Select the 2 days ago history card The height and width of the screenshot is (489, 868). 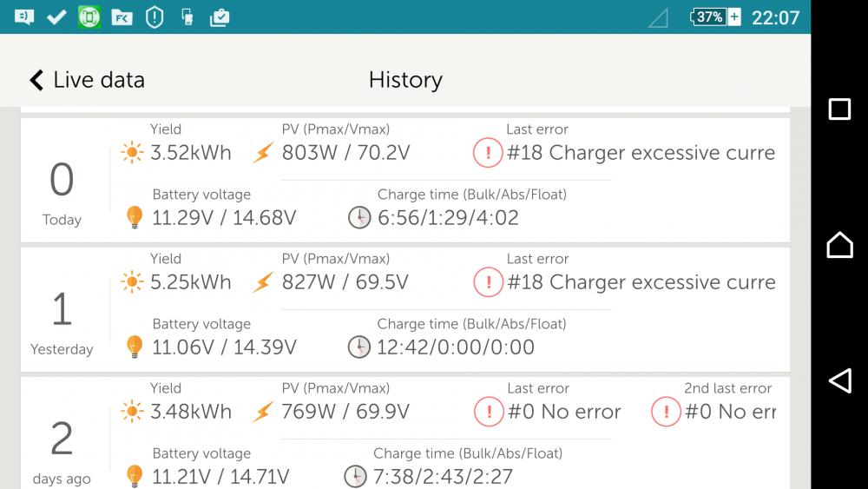point(405,433)
